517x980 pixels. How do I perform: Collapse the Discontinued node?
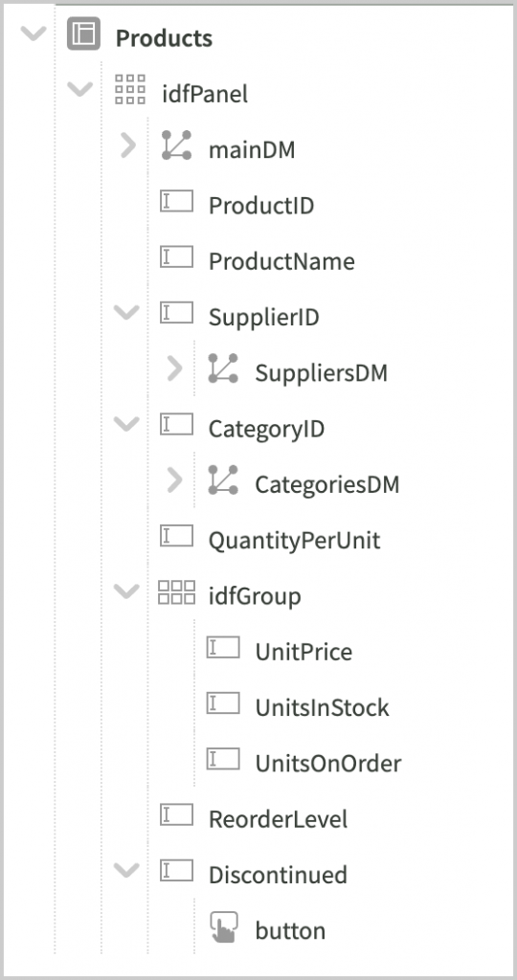click(127, 870)
